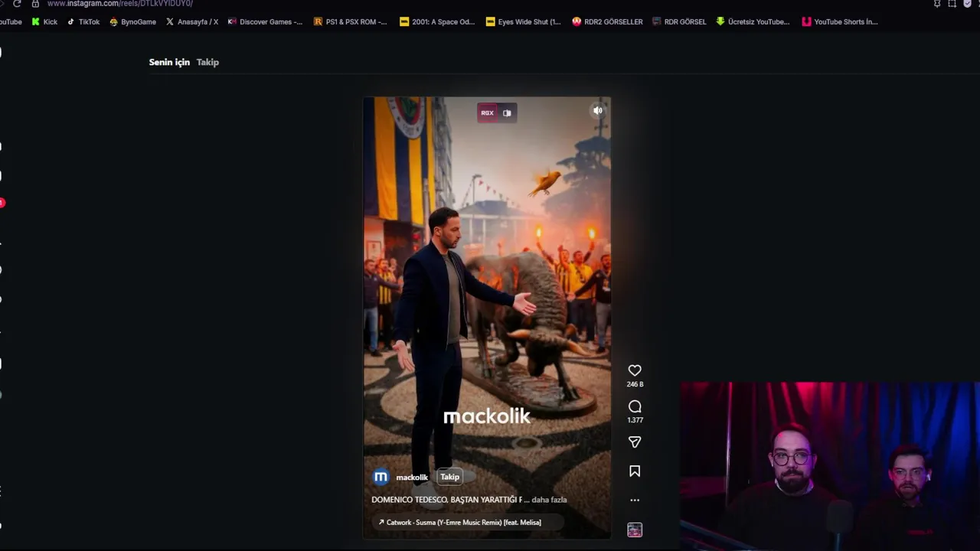Open Ücretsiz YouTube bookmark
The width and height of the screenshot is (980, 551).
(x=753, y=21)
